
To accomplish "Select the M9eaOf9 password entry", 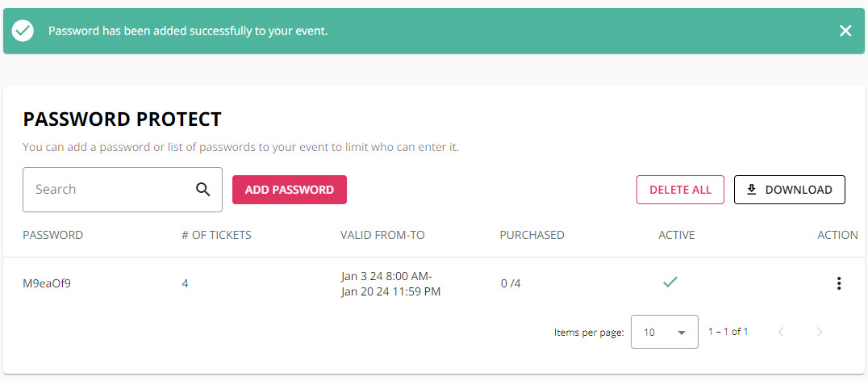I will point(47,283).
